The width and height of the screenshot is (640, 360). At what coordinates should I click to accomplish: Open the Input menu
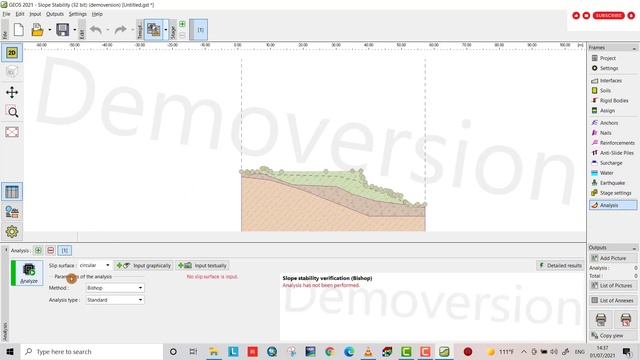(x=35, y=14)
